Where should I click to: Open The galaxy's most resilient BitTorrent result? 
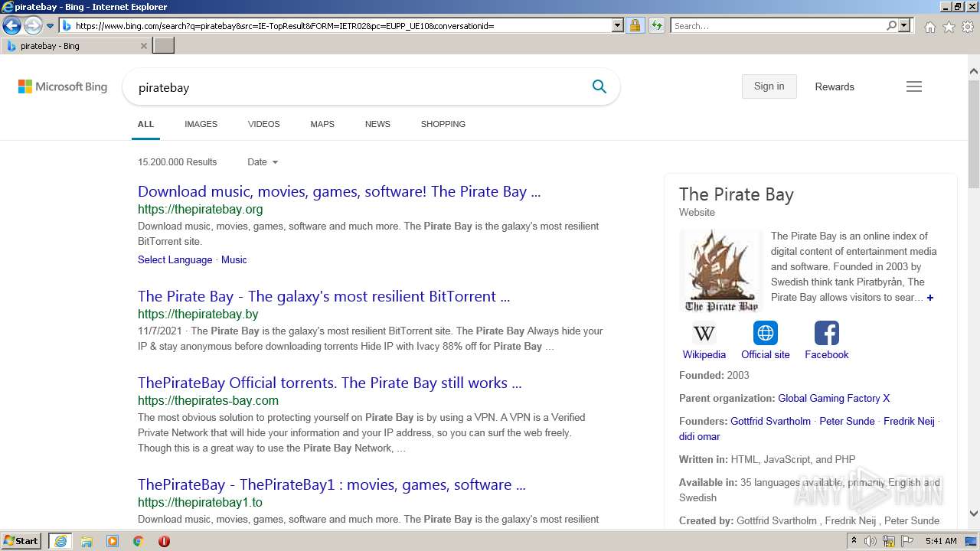(324, 297)
